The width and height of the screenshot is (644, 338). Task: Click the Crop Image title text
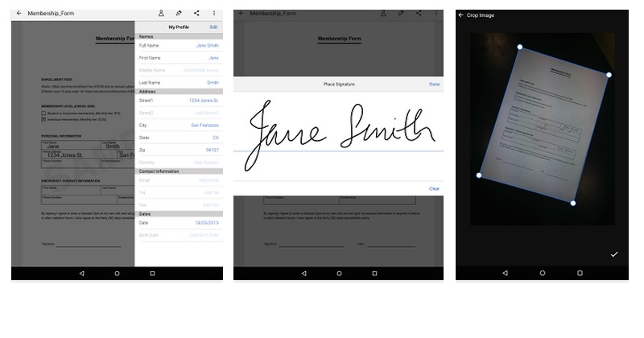coord(480,14)
